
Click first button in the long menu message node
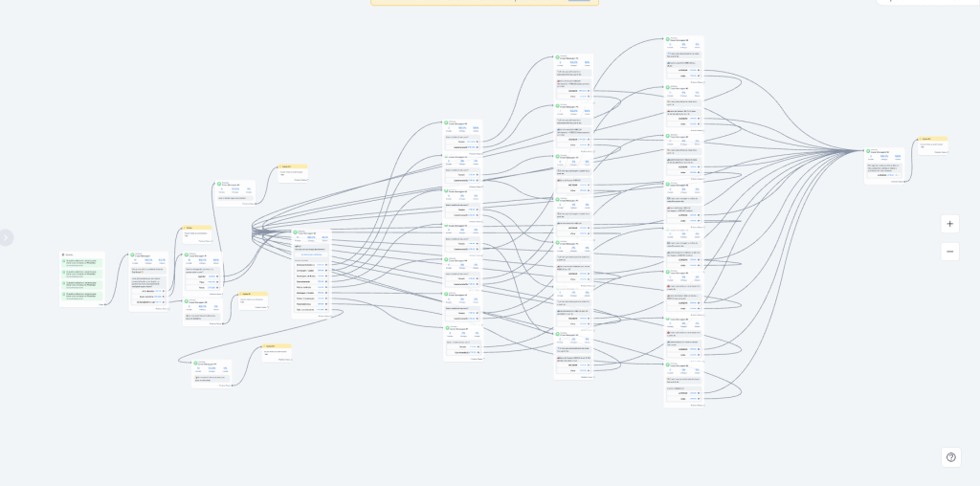pos(311,264)
